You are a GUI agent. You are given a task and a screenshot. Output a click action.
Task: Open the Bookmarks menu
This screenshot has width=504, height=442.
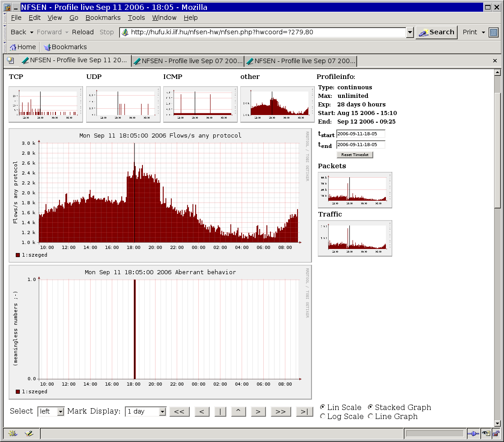coord(103,18)
